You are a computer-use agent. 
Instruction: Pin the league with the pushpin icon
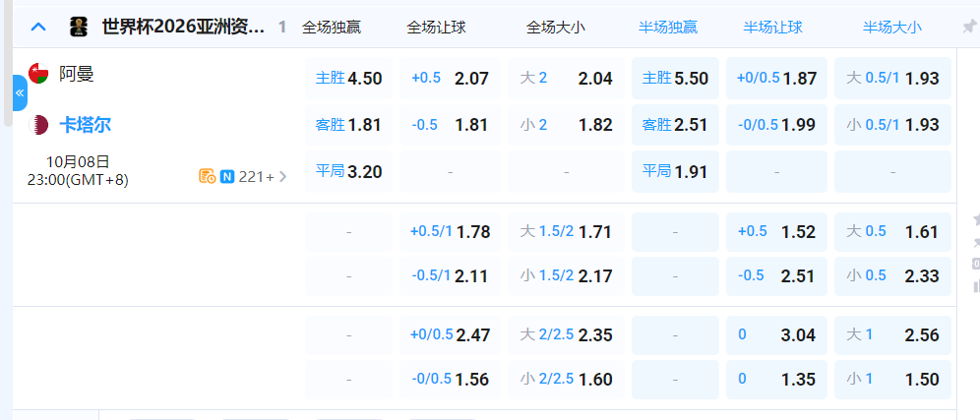pos(969,27)
